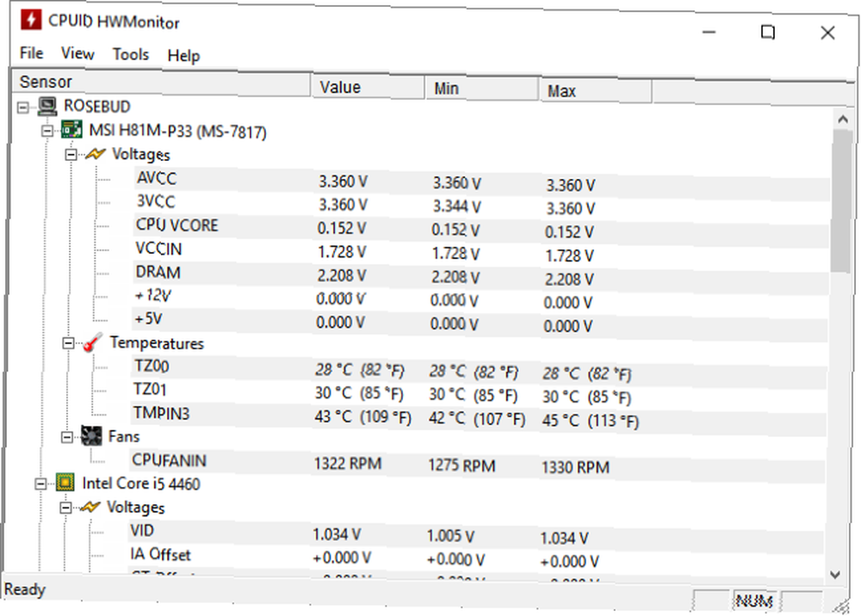Collapse the ROSEBUD root node
The image size is (861, 616).
[x=23, y=107]
